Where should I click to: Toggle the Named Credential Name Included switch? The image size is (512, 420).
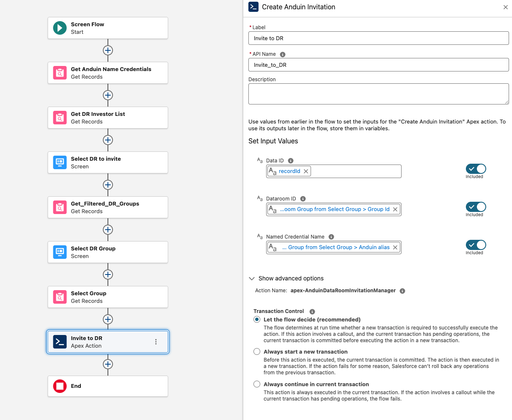pos(476,245)
